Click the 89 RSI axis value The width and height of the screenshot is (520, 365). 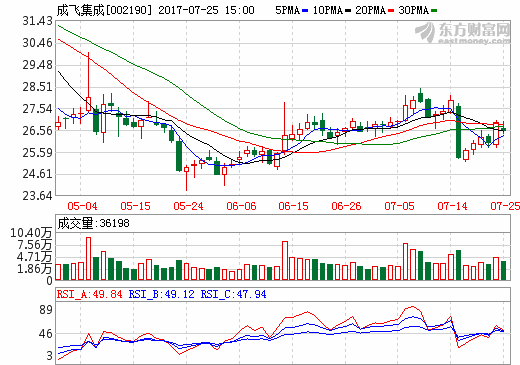46,310
